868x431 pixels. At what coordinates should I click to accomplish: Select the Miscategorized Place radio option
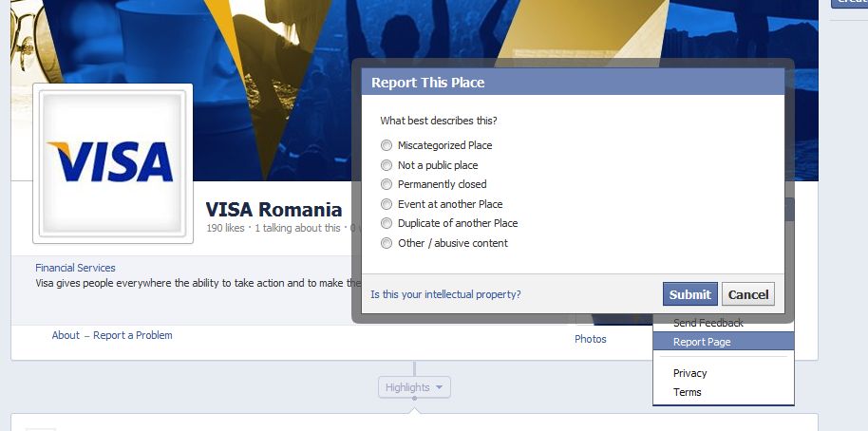click(387, 145)
